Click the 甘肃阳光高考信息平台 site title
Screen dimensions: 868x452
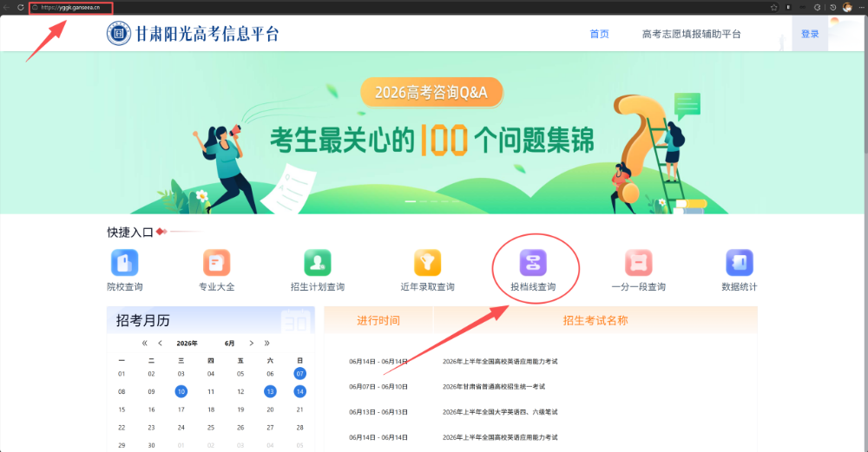(207, 34)
